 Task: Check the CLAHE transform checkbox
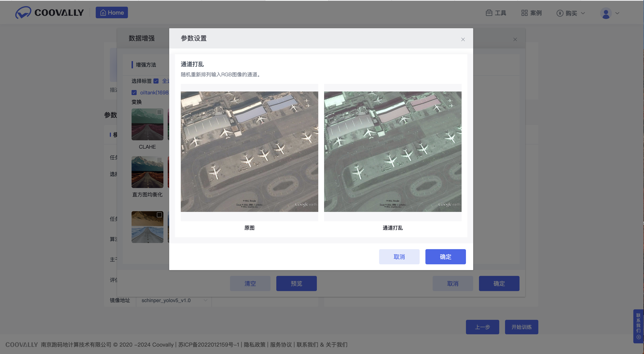(159, 112)
